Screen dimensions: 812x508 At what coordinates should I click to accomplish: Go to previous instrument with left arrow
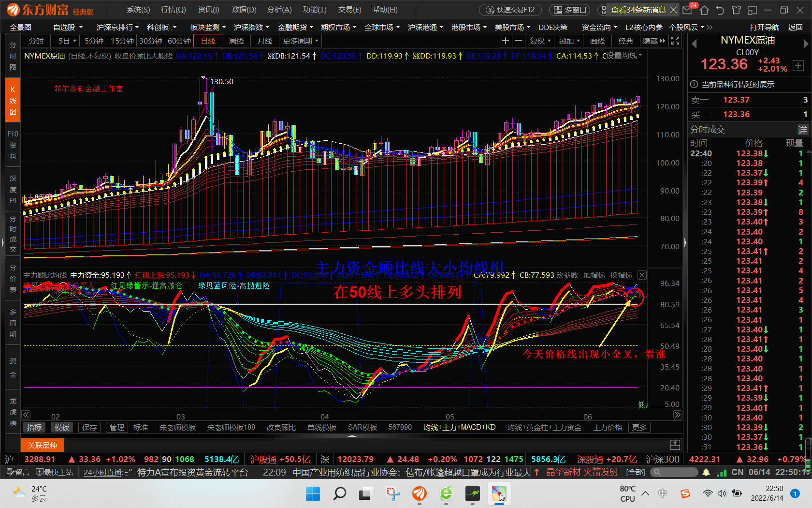click(x=694, y=44)
